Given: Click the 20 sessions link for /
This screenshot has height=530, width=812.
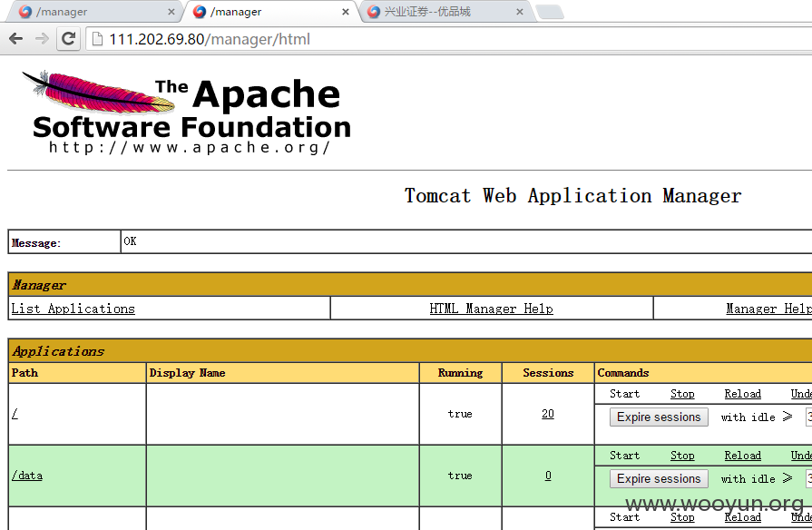Looking at the screenshot, I should click(548, 414).
